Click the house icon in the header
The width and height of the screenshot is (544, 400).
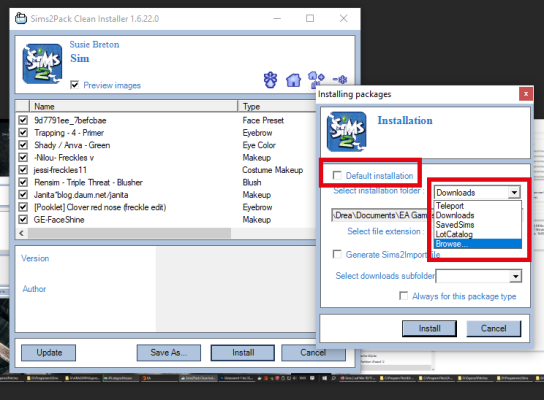293,80
